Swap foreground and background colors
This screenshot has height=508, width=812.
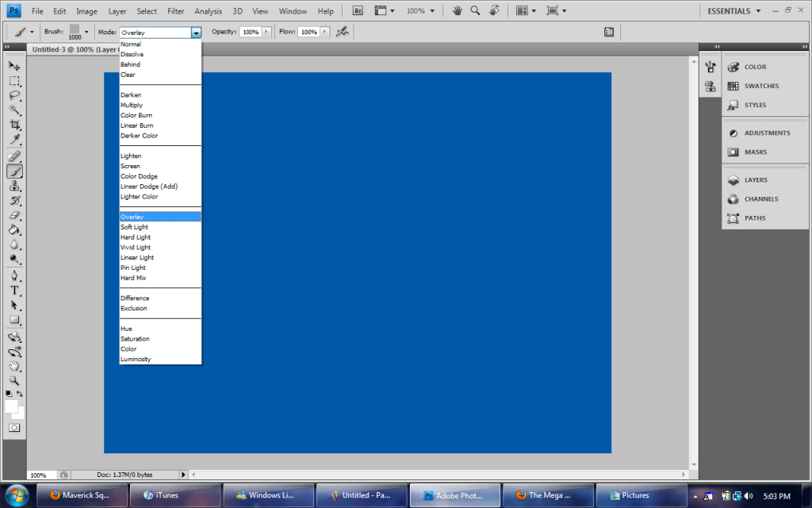(x=20, y=394)
